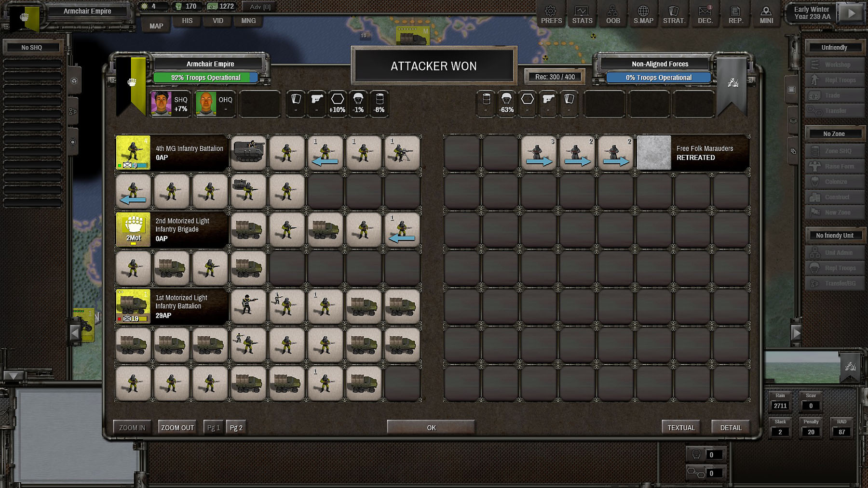
Task: Click the 0% Troops Operational bar
Action: coord(659,78)
